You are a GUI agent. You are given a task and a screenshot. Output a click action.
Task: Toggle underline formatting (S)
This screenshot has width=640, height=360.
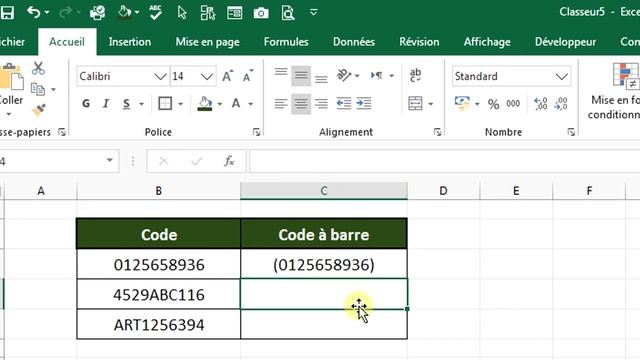click(127, 104)
